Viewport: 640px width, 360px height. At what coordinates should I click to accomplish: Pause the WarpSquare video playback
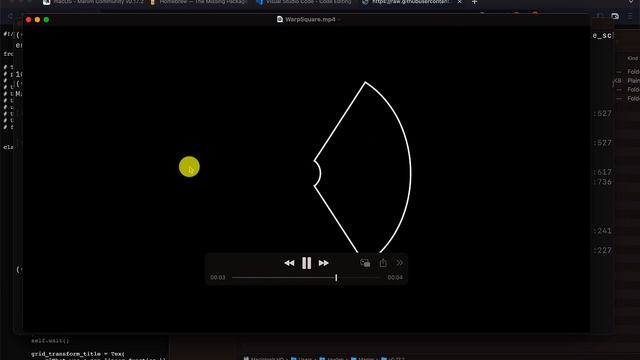(x=307, y=263)
